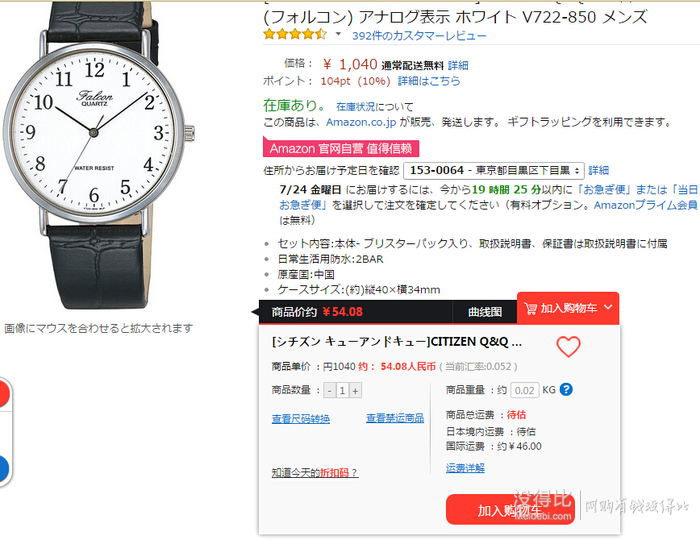Image resolution: width=700 pixels, height=540 pixels.
Task: Click the watch product image
Action: 98,154
